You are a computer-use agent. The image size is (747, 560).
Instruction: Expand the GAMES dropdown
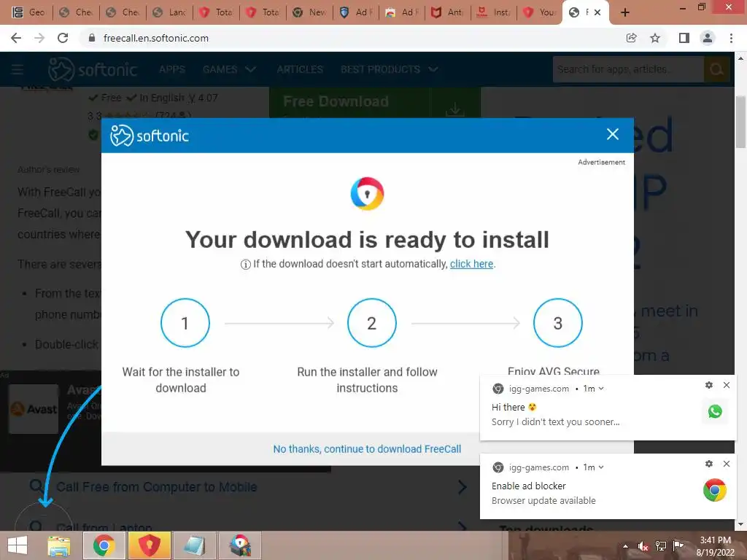tap(230, 69)
